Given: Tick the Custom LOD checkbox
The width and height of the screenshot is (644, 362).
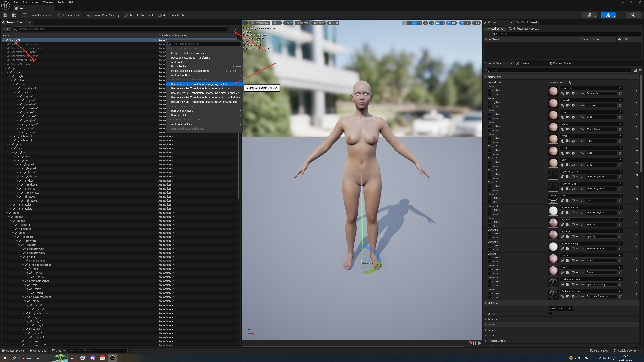Looking at the screenshot, I should coord(550,314).
